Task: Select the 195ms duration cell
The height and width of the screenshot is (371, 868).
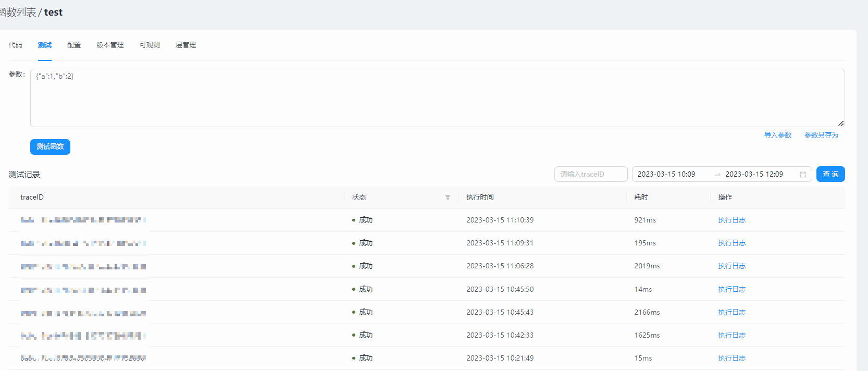Action: pyautogui.click(x=645, y=243)
